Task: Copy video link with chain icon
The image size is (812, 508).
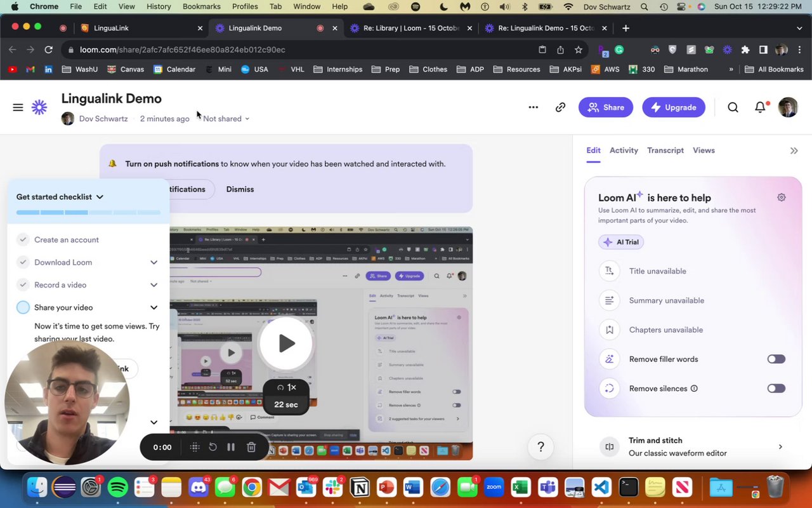Action: point(560,107)
